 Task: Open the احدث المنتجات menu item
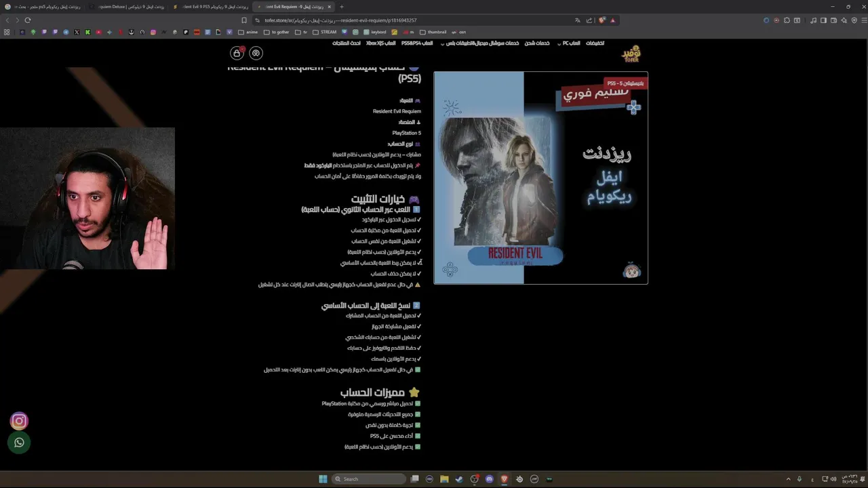(x=347, y=43)
